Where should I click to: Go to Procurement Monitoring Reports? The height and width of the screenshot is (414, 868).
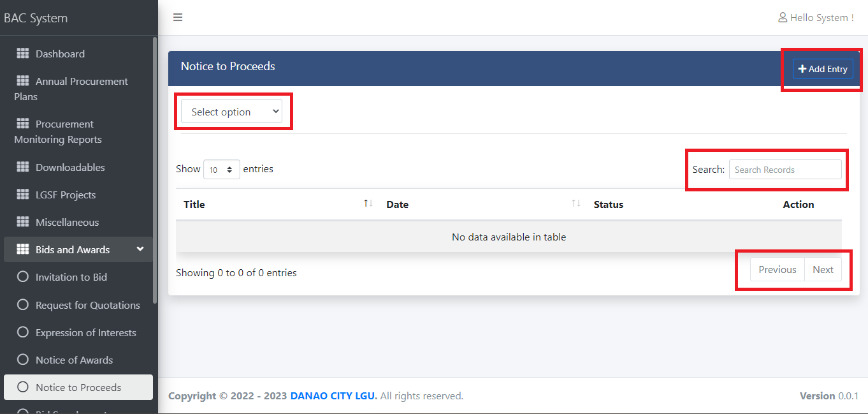[78, 131]
